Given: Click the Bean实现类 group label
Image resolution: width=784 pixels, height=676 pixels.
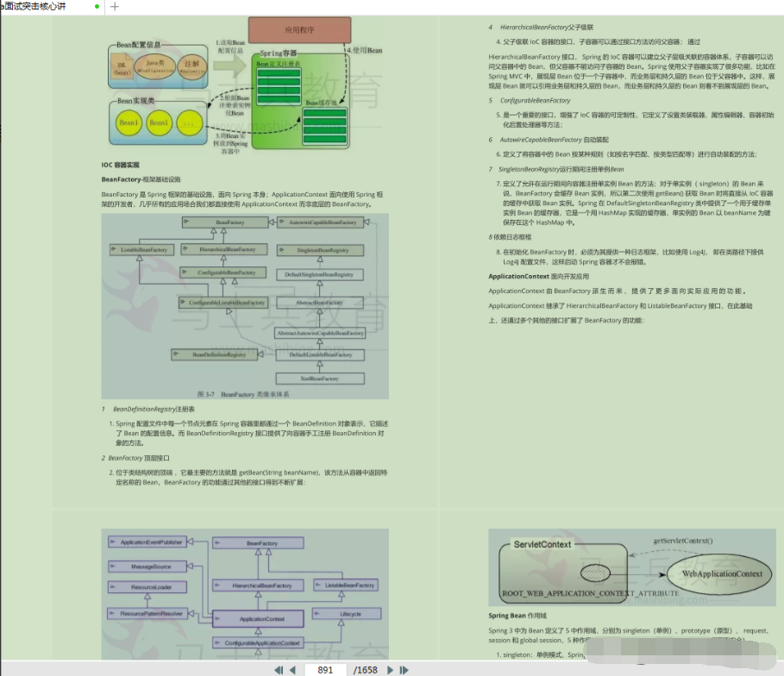Looking at the screenshot, I should pos(135,101).
